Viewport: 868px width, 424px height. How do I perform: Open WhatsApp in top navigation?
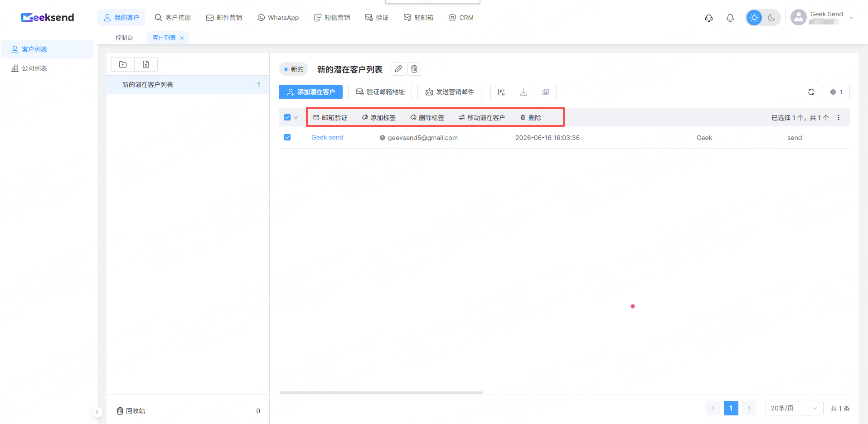click(278, 18)
